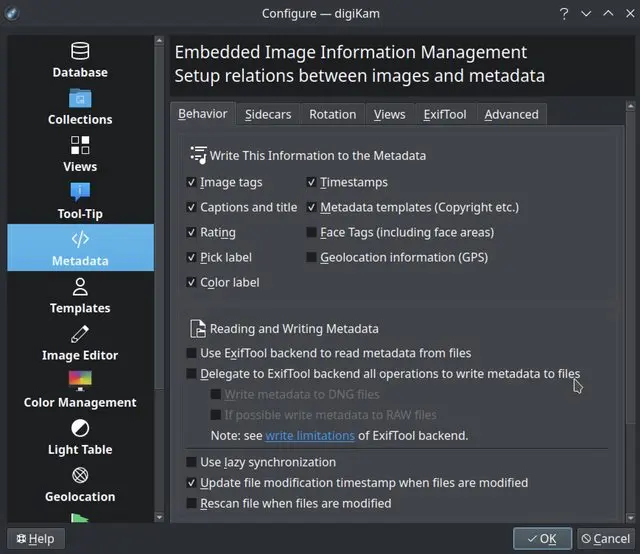Select the Views icon in sidebar
The width and height of the screenshot is (640, 554).
(80, 145)
